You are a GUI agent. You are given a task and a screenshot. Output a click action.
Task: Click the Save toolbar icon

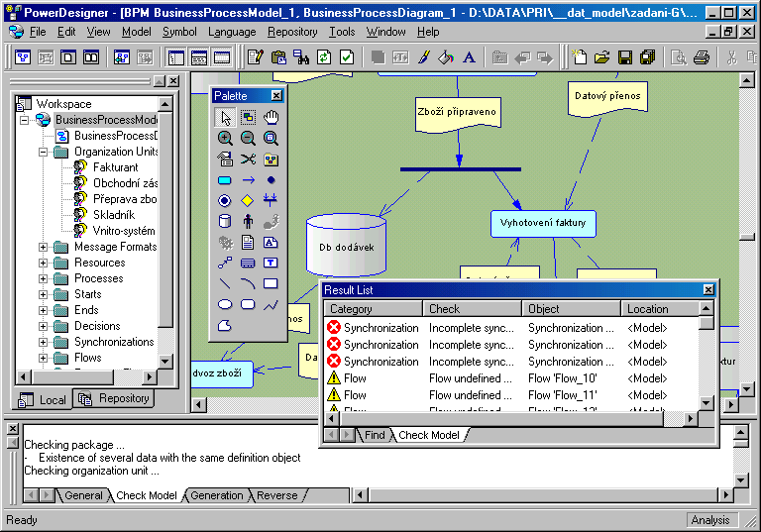point(625,57)
